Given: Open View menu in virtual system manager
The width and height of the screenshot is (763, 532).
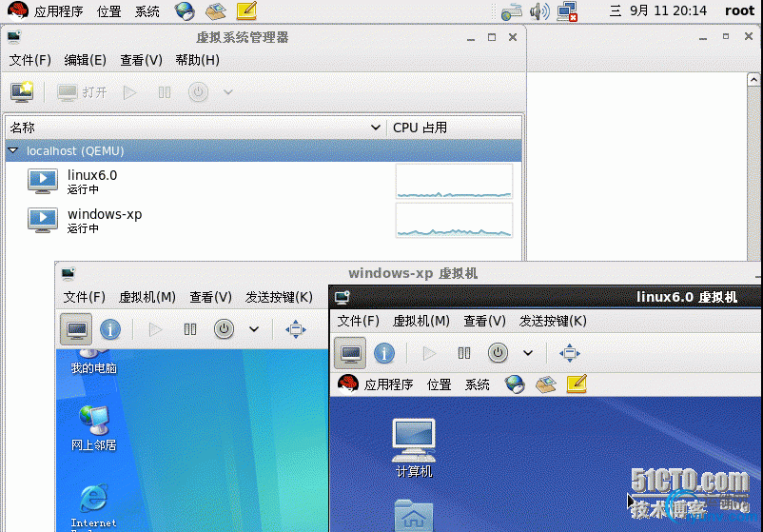Looking at the screenshot, I should tap(141, 60).
